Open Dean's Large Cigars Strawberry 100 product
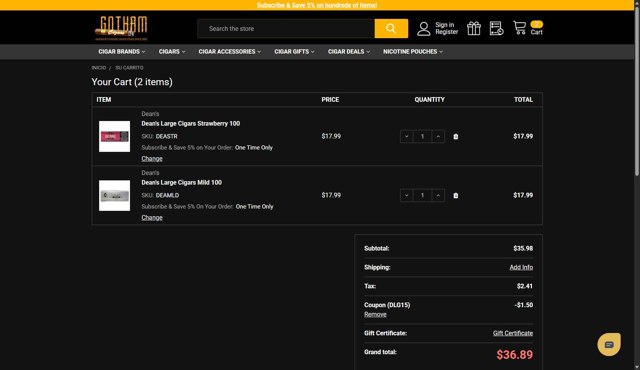This screenshot has width=640, height=370. click(191, 124)
